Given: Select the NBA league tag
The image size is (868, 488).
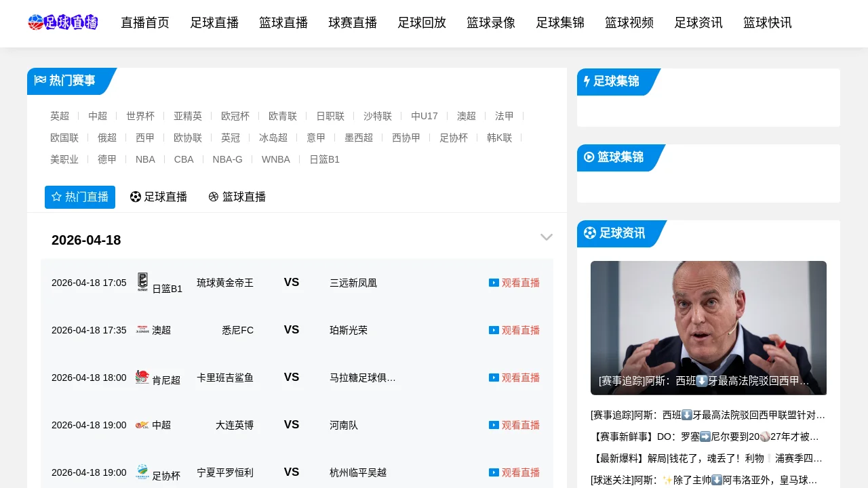Looking at the screenshot, I should [145, 159].
